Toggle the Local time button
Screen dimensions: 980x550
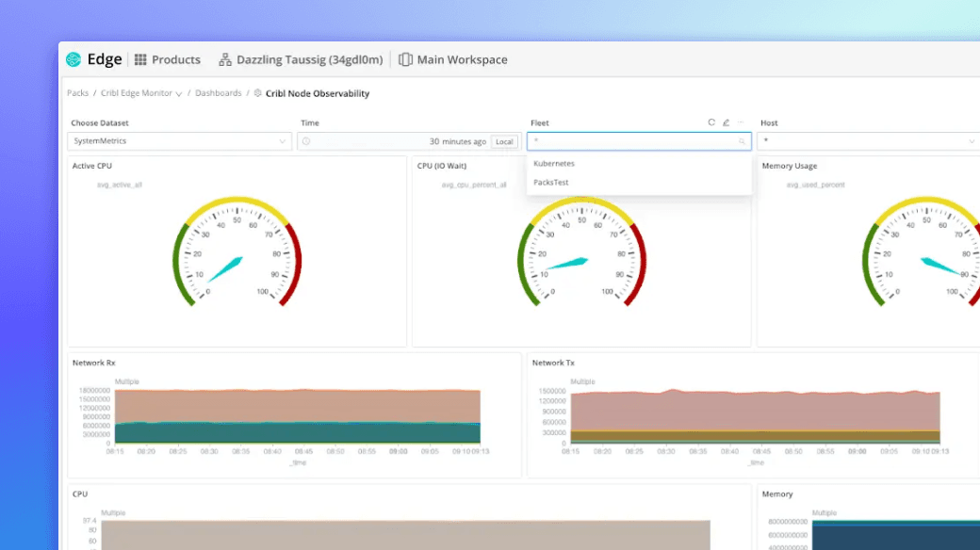point(504,140)
